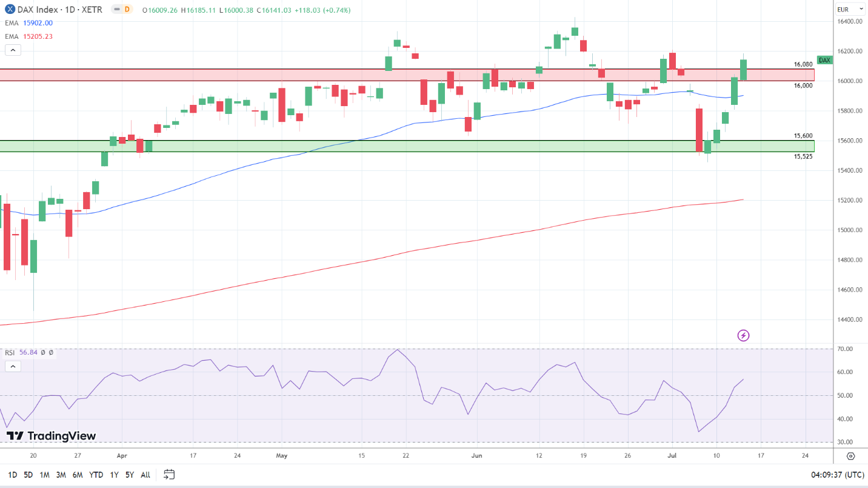Click the high value H16185.11
This screenshot has width=868, height=488.
(199, 10)
